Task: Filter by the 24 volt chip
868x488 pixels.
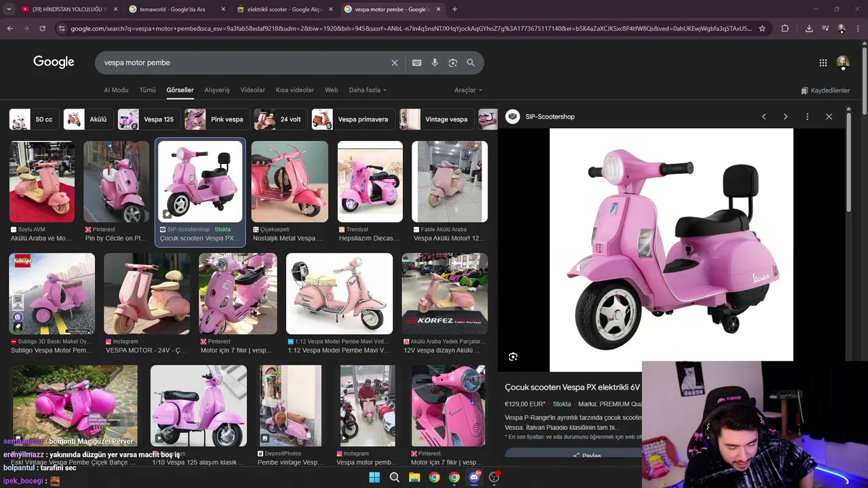Action: click(279, 119)
